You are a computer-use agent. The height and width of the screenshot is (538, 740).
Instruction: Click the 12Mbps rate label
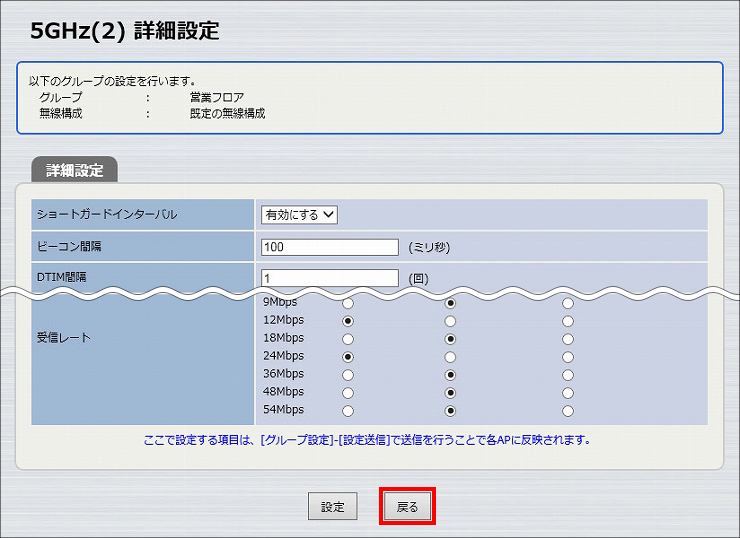283,320
